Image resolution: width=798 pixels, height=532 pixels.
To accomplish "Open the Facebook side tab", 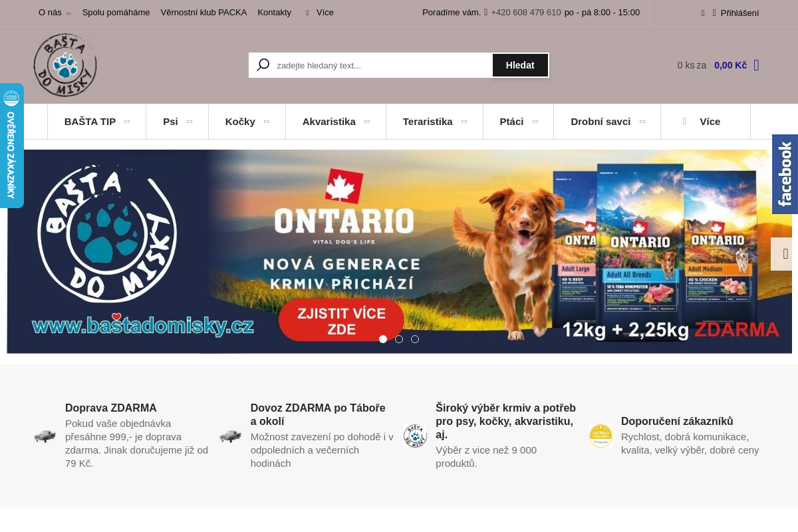I will click(x=785, y=174).
